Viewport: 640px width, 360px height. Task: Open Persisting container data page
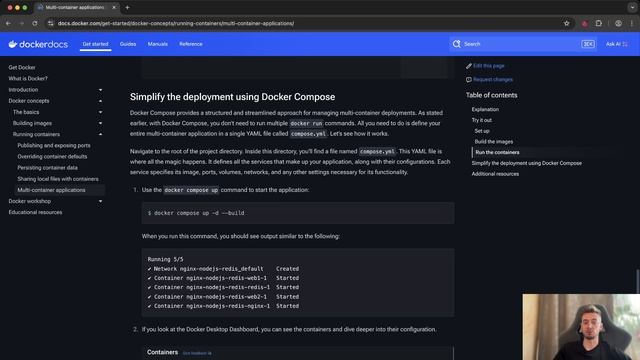[47, 168]
